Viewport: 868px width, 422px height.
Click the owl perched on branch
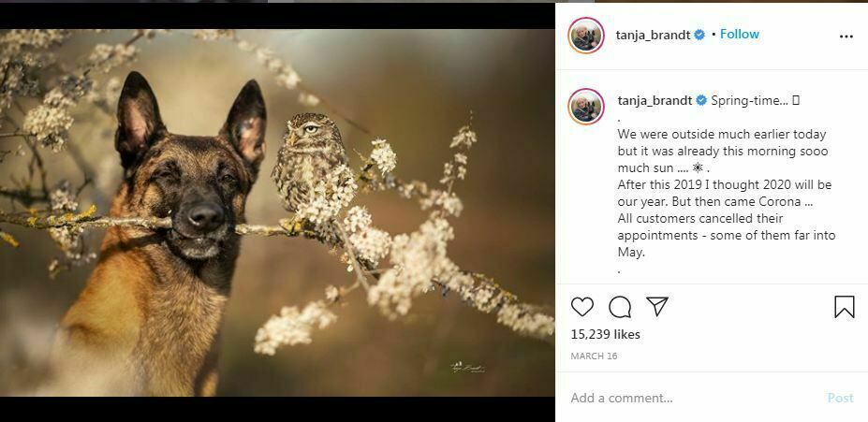click(310, 166)
